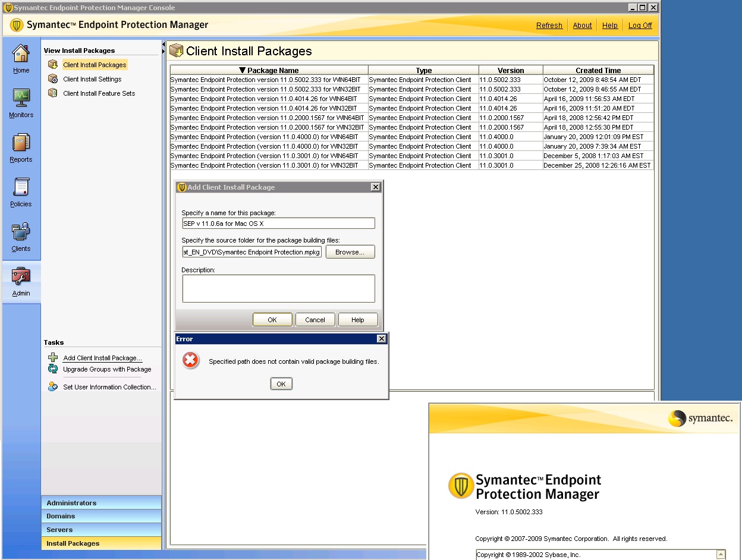
Task: Click the Log Off link
Action: tap(640, 26)
